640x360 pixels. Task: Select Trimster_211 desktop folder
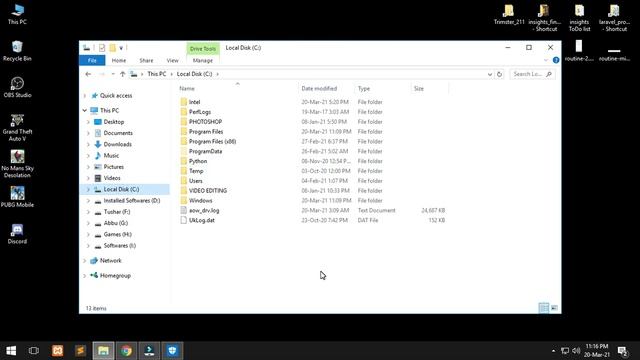point(509,15)
